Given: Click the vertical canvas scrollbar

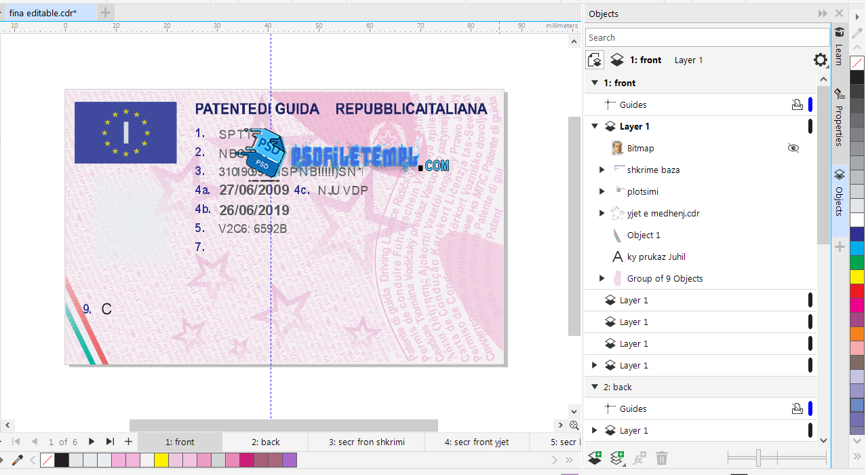Looking at the screenshot, I should click(x=574, y=225).
